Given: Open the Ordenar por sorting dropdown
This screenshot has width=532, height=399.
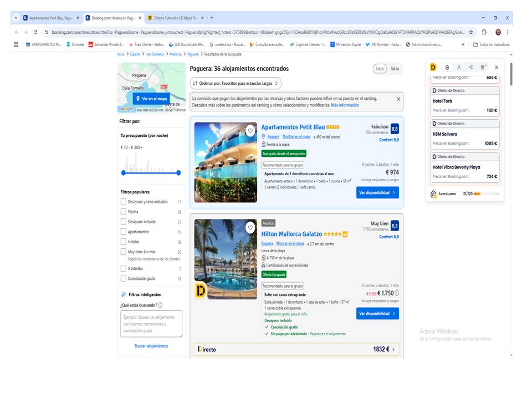Looking at the screenshot, I should 236,83.
